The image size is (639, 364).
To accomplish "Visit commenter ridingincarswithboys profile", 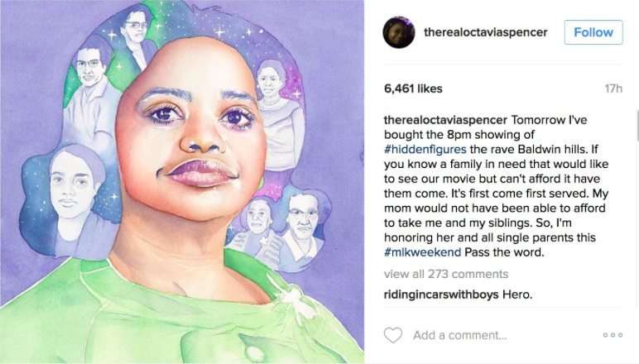I will coord(441,295).
